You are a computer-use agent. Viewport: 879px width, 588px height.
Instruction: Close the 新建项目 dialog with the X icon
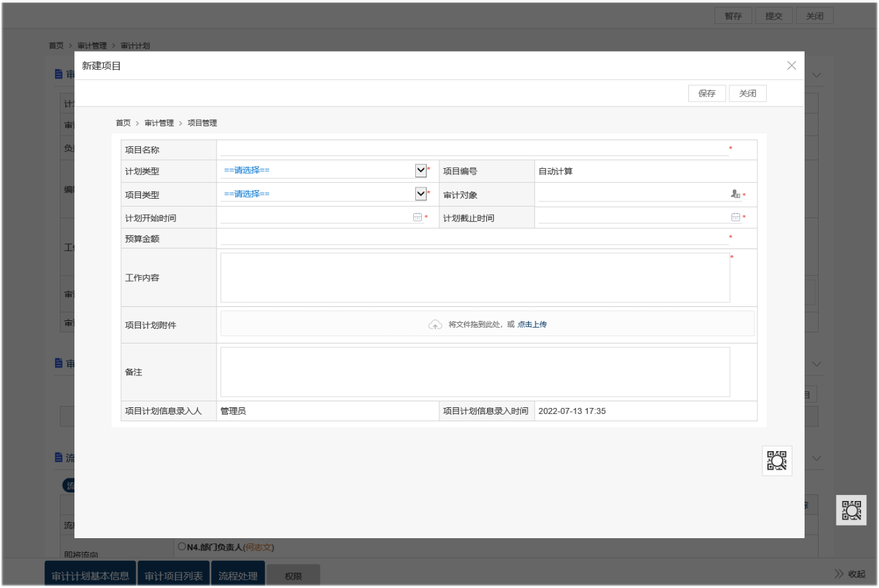[x=791, y=65]
